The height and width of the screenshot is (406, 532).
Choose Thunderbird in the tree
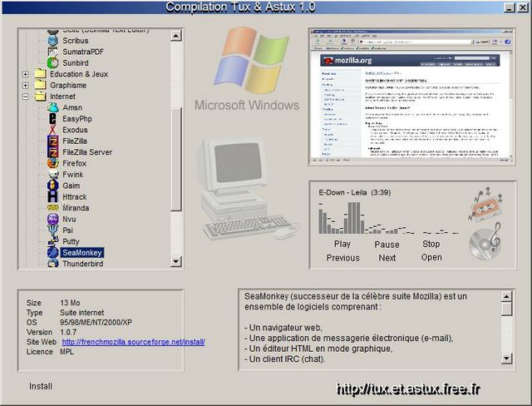coord(83,264)
